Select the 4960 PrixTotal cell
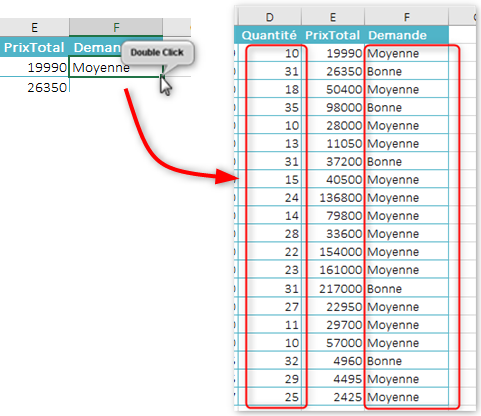Viewport: 481px width, 416px height. pyautogui.click(x=333, y=360)
